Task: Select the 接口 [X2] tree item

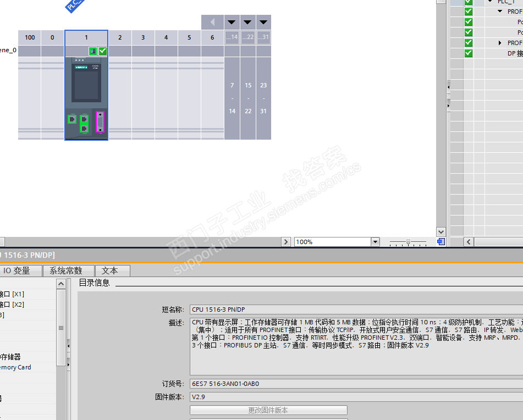Action: (12, 305)
